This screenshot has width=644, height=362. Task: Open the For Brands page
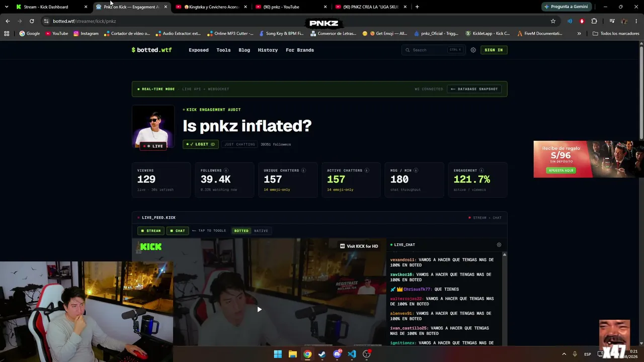pos(300,50)
